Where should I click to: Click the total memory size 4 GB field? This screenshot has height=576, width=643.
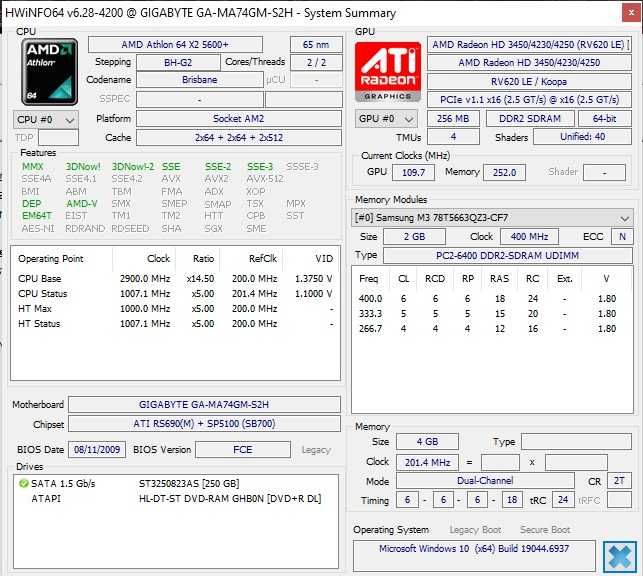point(427,442)
